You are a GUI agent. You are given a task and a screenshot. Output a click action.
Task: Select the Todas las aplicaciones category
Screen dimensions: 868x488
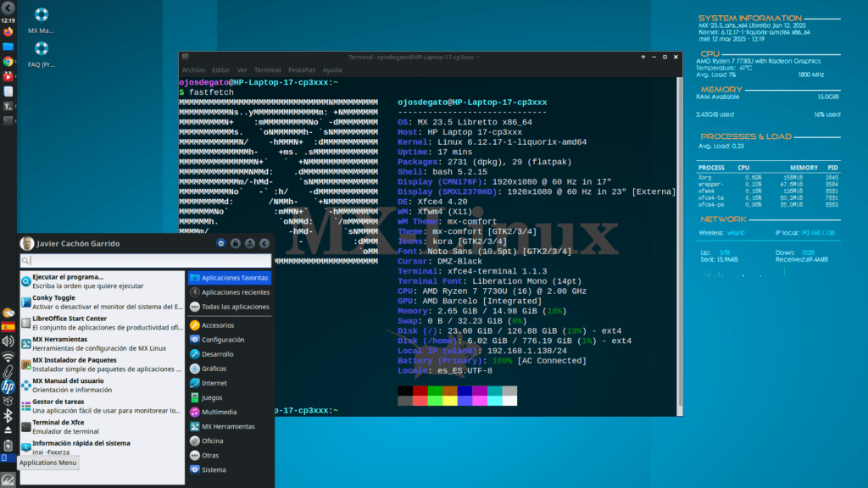(229, 307)
